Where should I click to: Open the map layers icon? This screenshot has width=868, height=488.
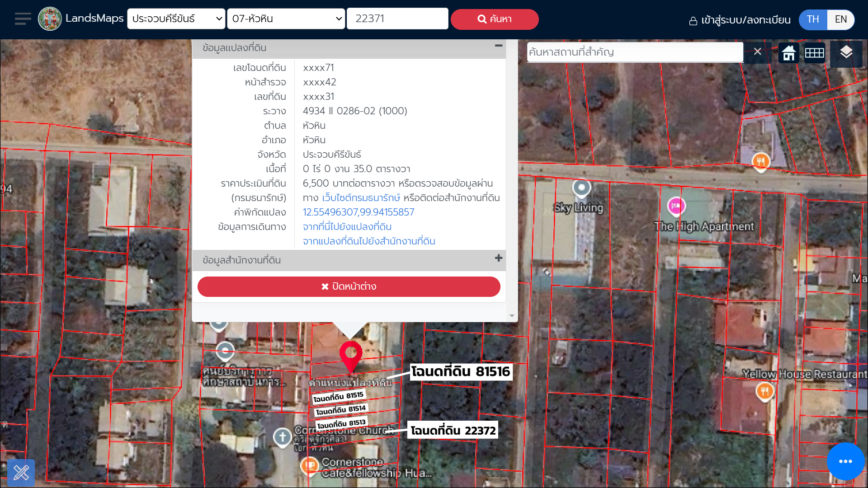(846, 52)
